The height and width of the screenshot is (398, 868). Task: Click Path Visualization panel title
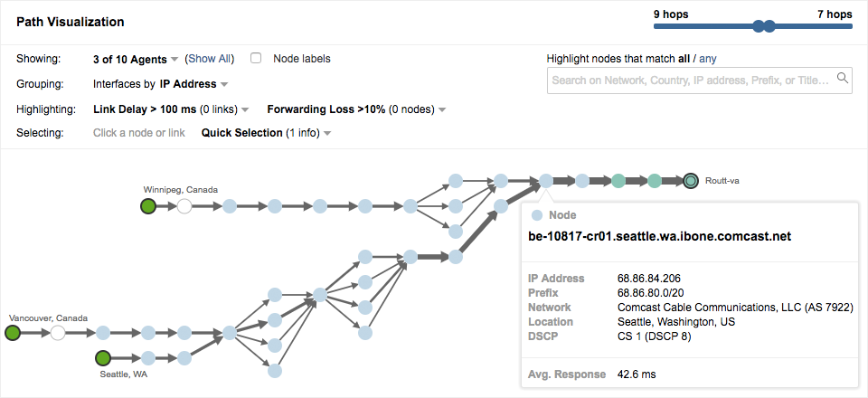[x=71, y=22]
